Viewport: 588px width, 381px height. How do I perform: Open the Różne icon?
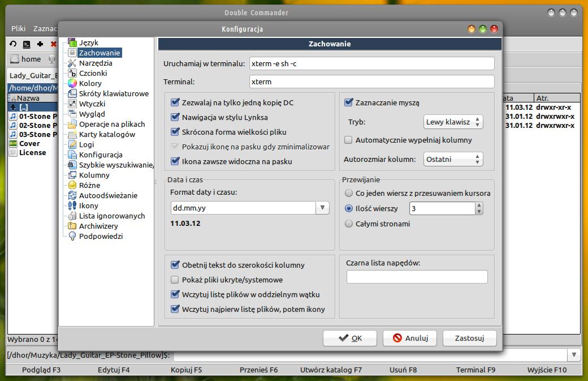tap(72, 185)
